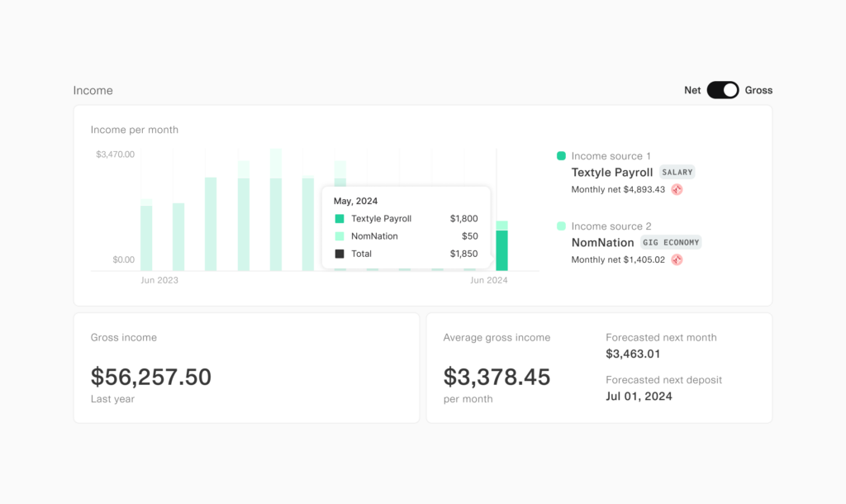Click the Gross label beside the switch
The width and height of the screenshot is (846, 504).
[x=758, y=90]
